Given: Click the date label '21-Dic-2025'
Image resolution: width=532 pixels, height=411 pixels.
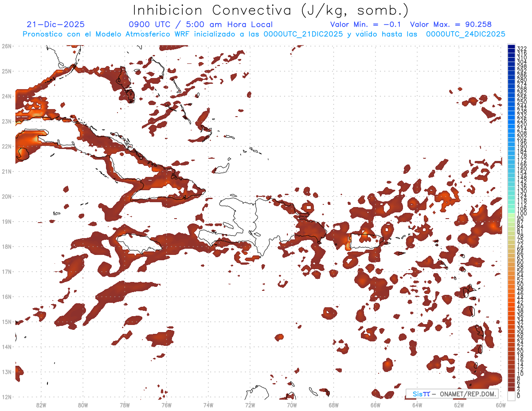Looking at the screenshot, I should click(55, 25).
